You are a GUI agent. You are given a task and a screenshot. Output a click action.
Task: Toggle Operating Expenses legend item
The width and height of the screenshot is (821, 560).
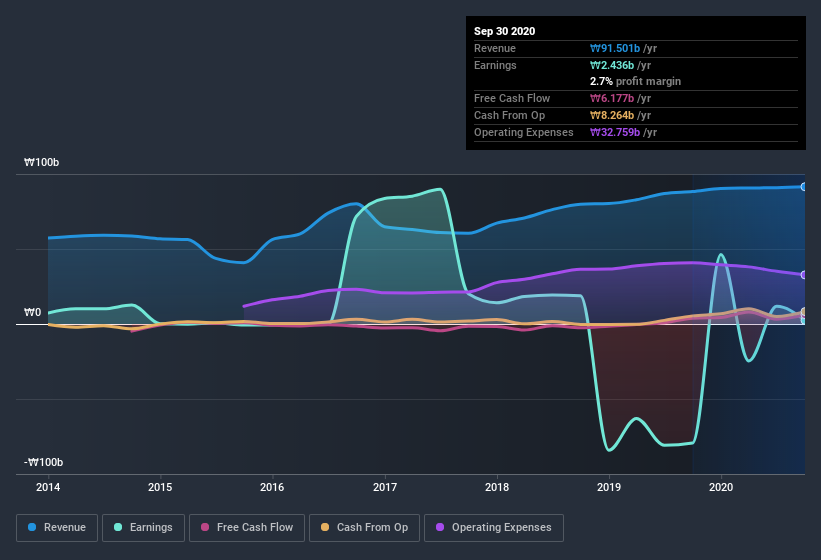pos(494,527)
